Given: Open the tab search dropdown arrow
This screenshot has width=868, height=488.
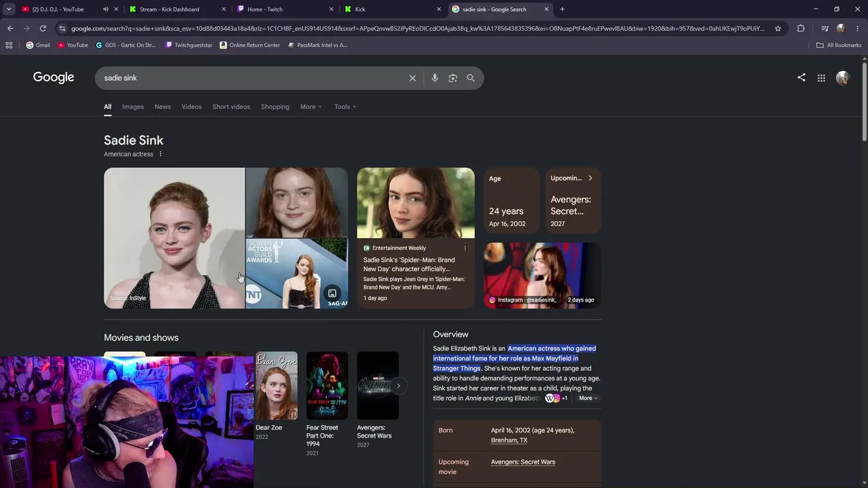Looking at the screenshot, I should [9, 9].
